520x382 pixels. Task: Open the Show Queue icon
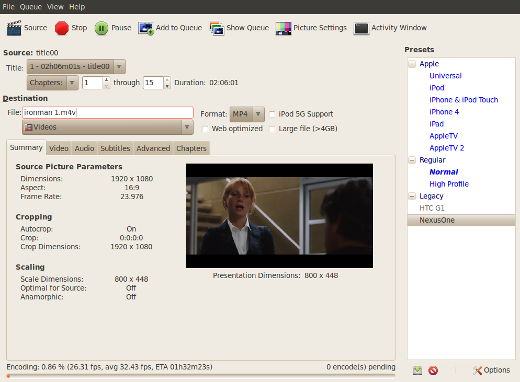coord(217,28)
